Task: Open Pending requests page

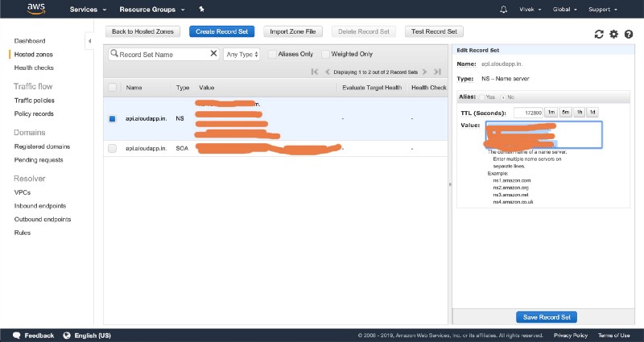Action: coord(39,160)
